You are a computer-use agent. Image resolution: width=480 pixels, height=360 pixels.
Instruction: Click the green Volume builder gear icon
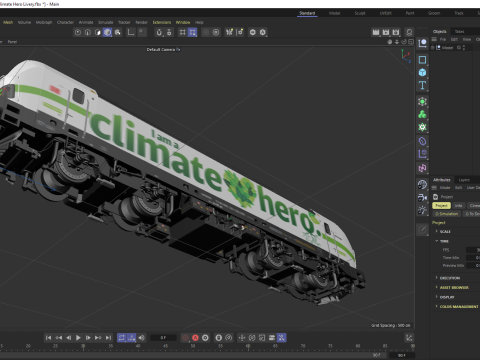tap(422, 127)
